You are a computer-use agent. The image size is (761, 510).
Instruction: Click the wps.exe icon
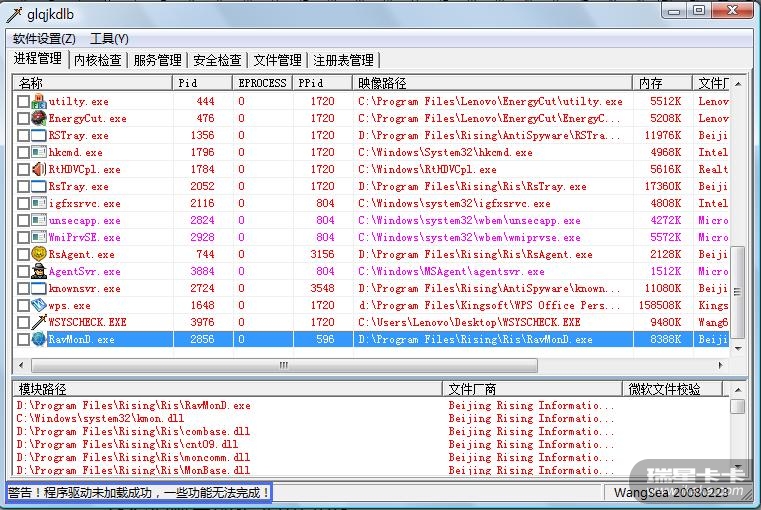(39, 305)
